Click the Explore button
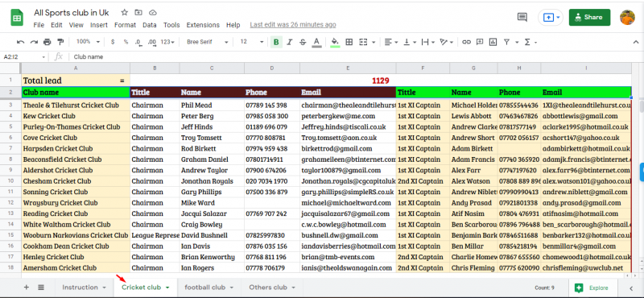This screenshot has width=644, height=298. (x=592, y=288)
